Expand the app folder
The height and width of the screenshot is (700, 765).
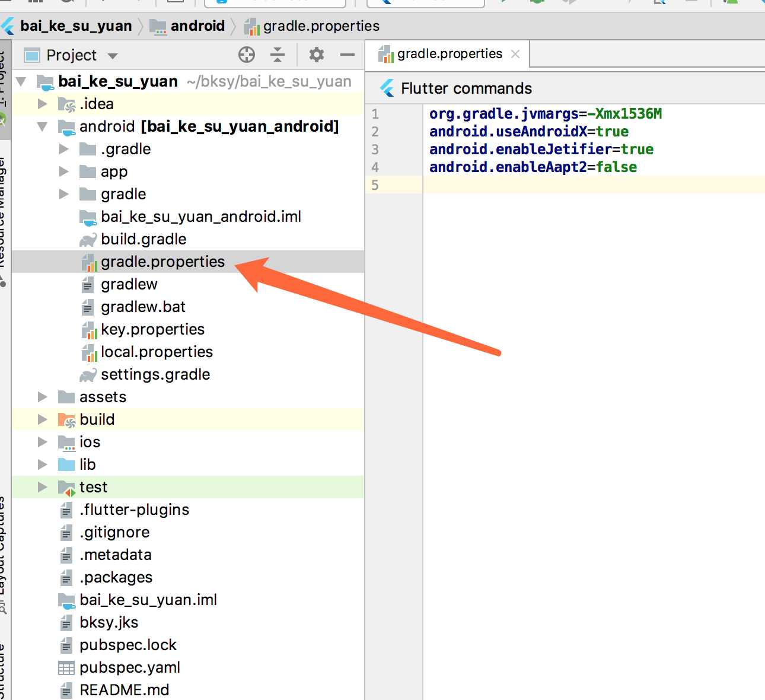click(63, 171)
